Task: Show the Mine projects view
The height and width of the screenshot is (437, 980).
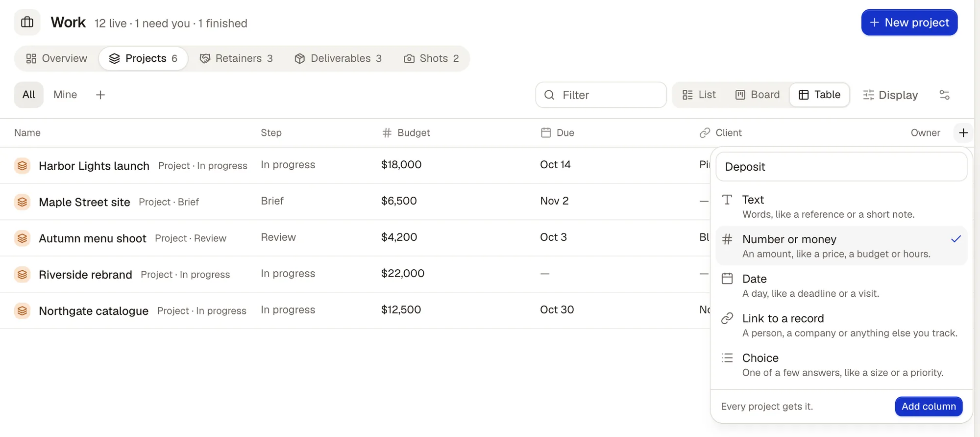Action: (x=65, y=95)
